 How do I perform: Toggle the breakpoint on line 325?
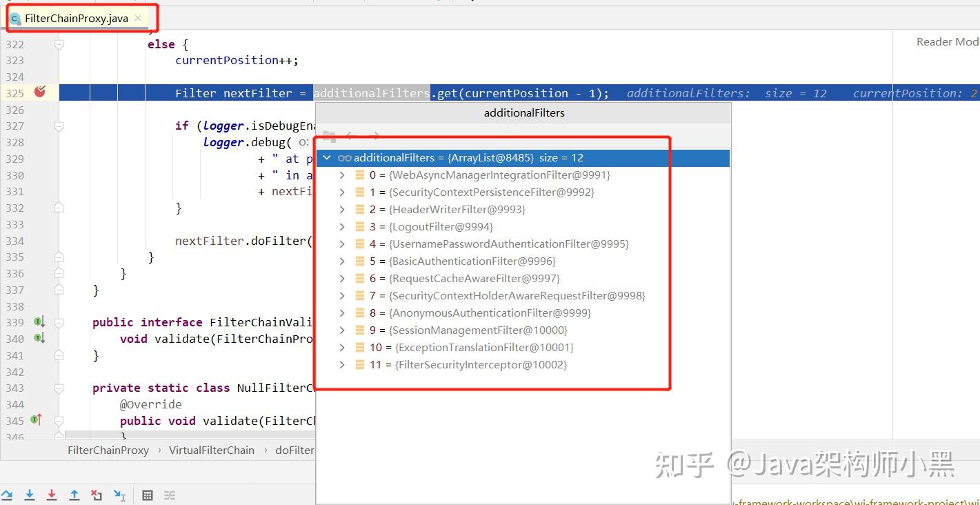[x=39, y=92]
